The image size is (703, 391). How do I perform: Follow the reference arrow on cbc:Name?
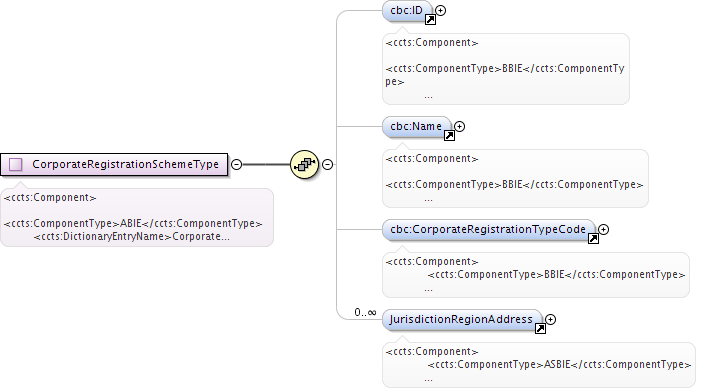[449, 135]
